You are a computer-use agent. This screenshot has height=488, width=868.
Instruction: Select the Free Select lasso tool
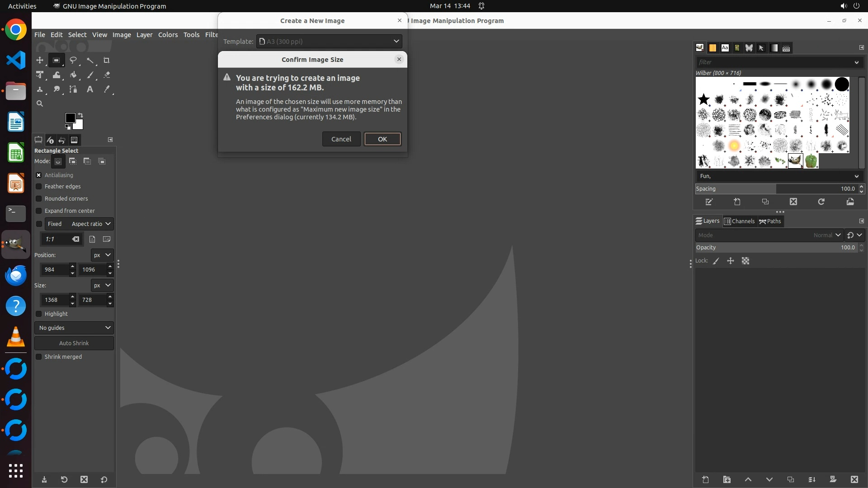pyautogui.click(x=73, y=60)
